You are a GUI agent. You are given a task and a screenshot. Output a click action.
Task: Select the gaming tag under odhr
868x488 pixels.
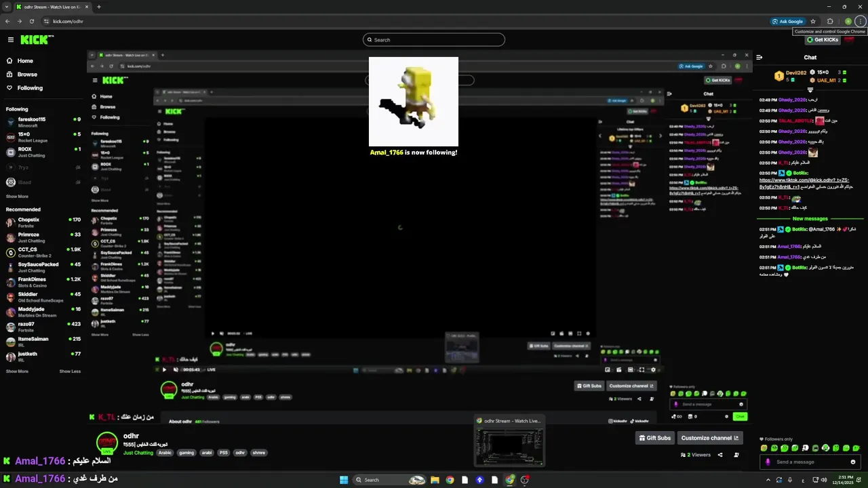[x=186, y=453]
